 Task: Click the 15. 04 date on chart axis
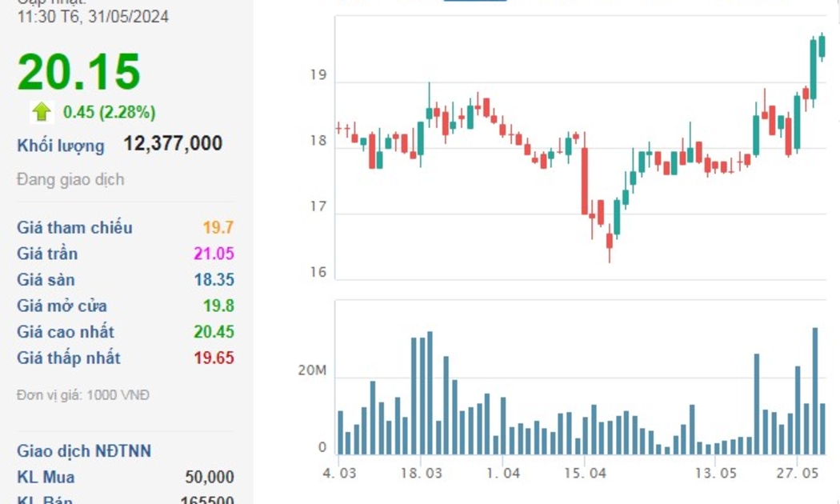click(x=586, y=473)
